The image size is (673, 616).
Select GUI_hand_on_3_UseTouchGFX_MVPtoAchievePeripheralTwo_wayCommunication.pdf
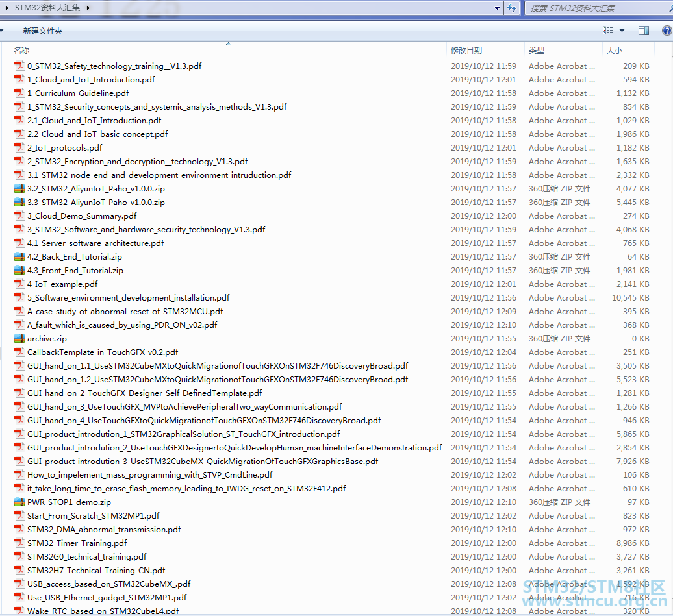click(x=184, y=406)
